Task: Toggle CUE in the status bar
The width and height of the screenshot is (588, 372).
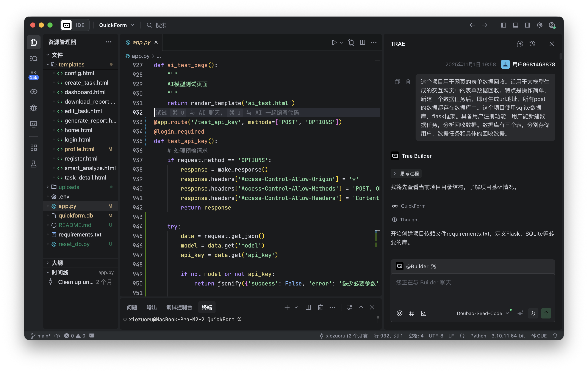Action: [539, 336]
